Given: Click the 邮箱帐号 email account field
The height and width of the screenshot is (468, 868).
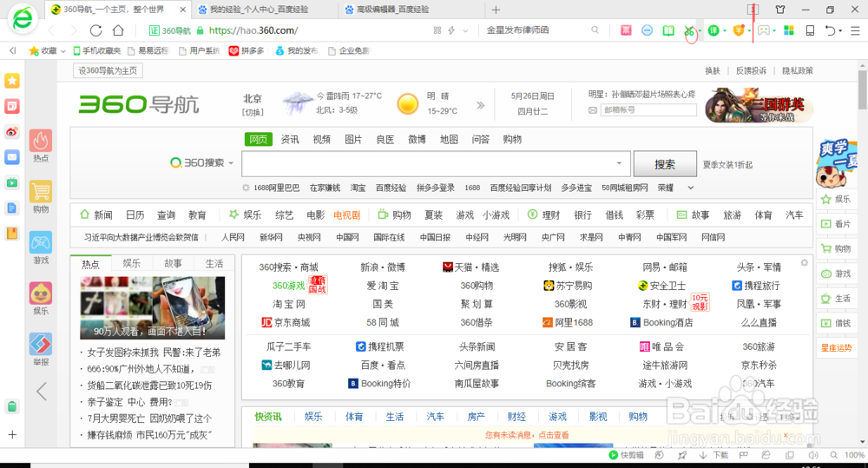Looking at the screenshot, I should [x=648, y=109].
